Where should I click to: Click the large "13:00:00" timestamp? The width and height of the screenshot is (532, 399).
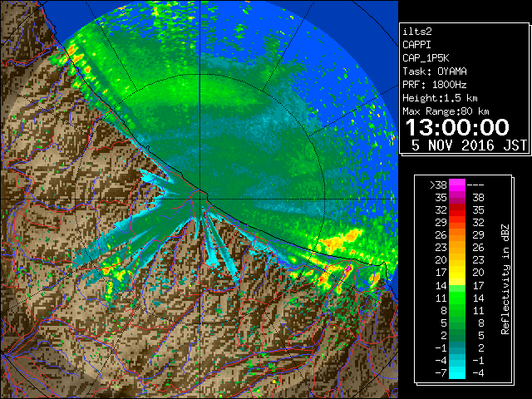[x=457, y=127]
